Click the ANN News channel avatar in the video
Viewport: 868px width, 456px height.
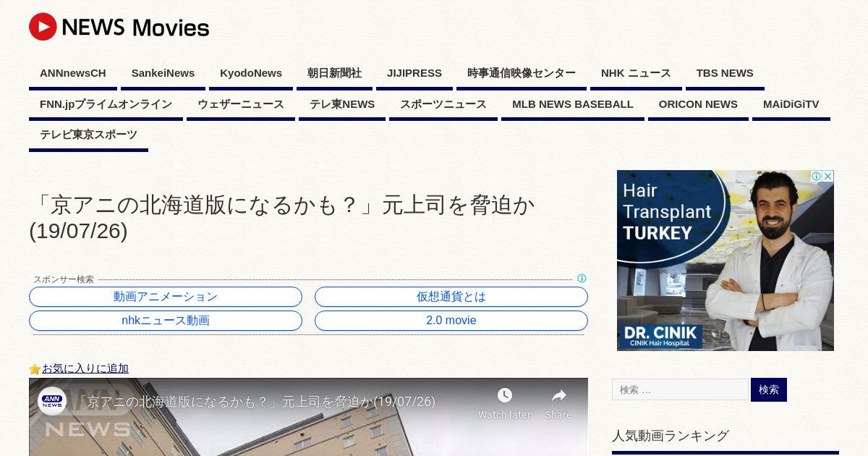tap(52, 401)
